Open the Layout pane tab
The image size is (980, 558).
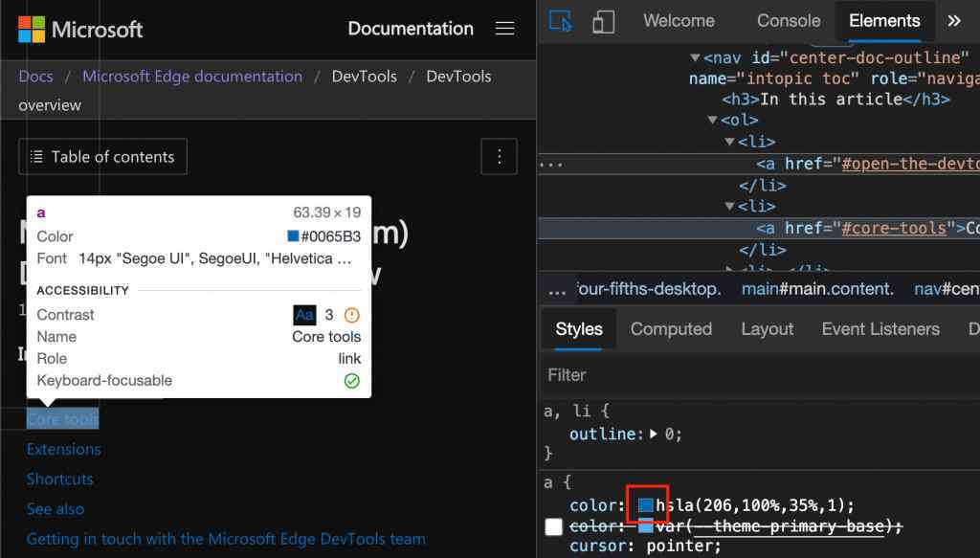point(768,328)
